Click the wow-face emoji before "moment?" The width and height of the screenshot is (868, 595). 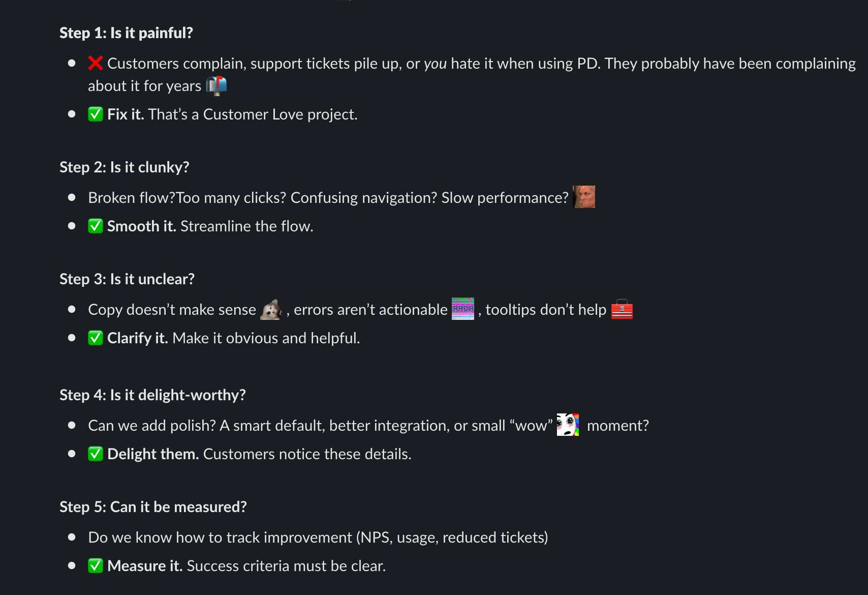tap(568, 425)
